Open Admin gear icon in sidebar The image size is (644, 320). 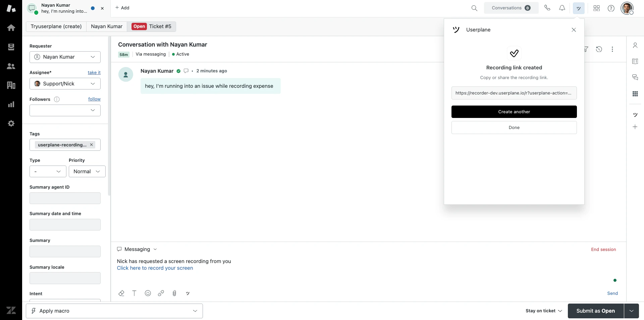pyautogui.click(x=11, y=123)
